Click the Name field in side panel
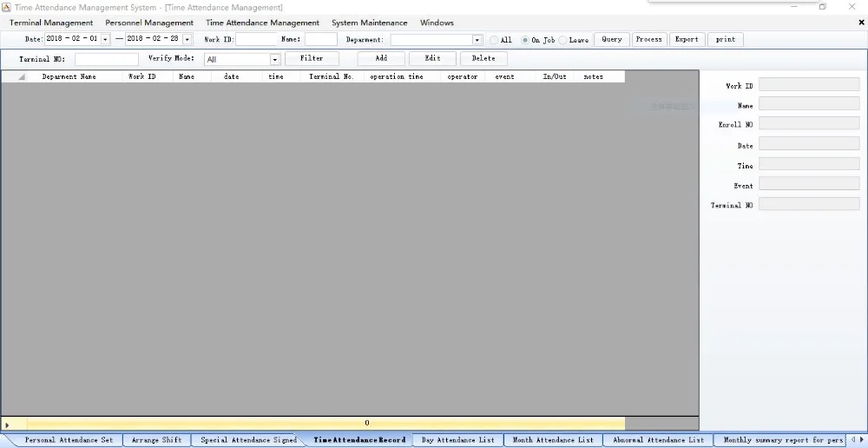 click(809, 104)
